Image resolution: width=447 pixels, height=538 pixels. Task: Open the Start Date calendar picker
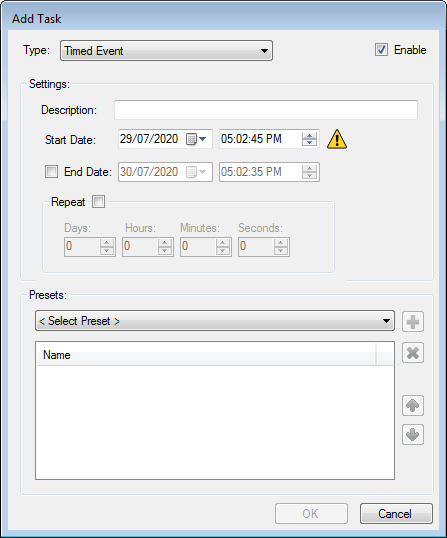(x=196, y=139)
